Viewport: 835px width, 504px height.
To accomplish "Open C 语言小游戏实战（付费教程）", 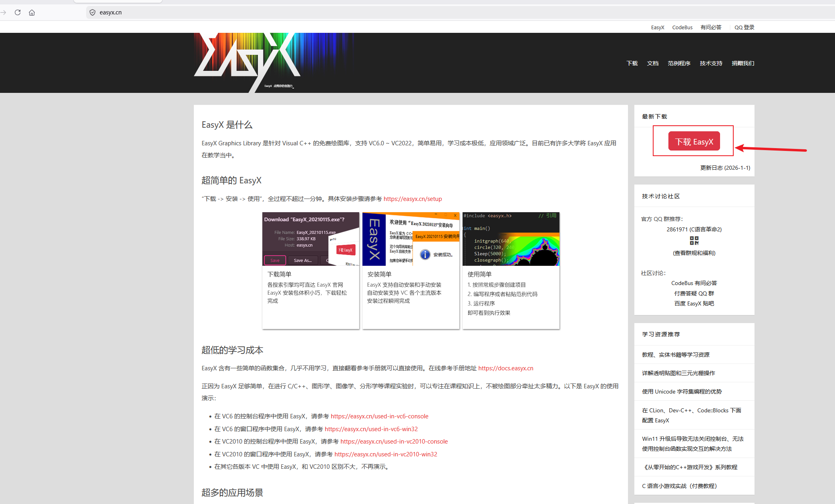I will coord(680,486).
